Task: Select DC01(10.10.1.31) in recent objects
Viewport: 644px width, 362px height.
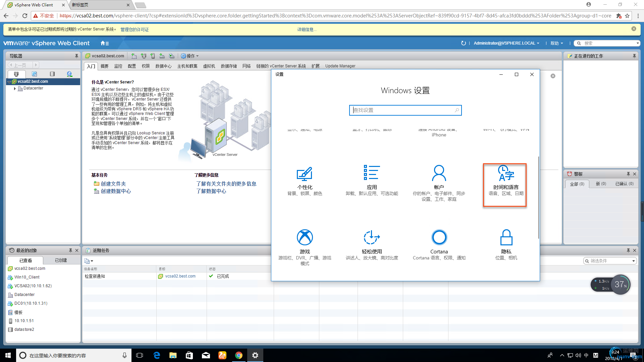Action: pyautogui.click(x=31, y=303)
